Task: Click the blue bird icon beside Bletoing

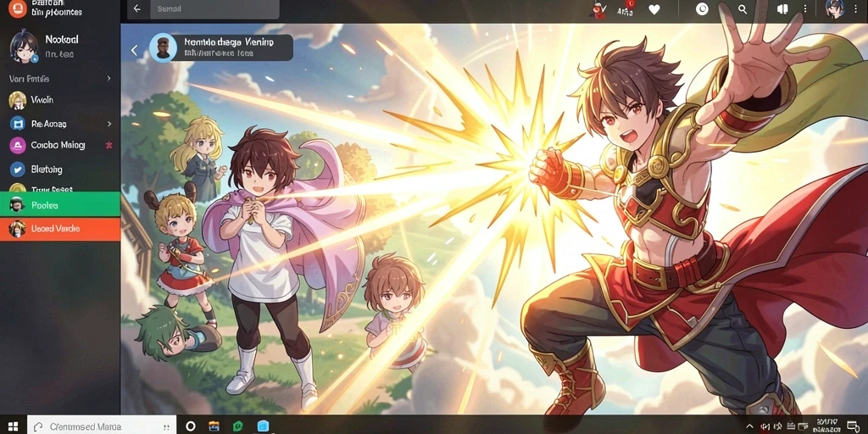Action: (x=18, y=170)
